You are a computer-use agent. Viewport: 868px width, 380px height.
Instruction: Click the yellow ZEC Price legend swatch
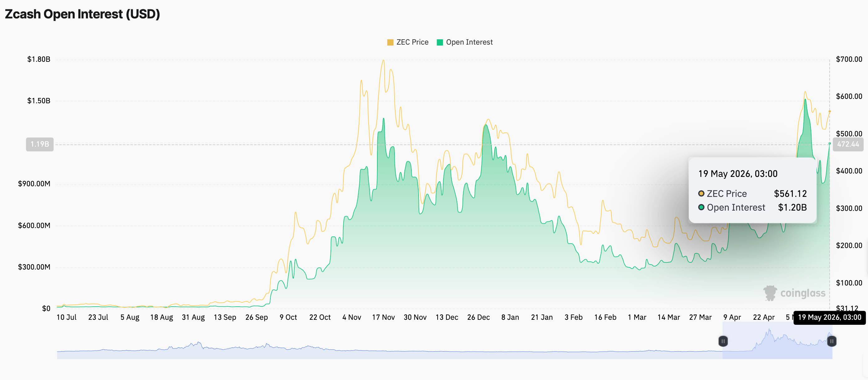pos(390,42)
